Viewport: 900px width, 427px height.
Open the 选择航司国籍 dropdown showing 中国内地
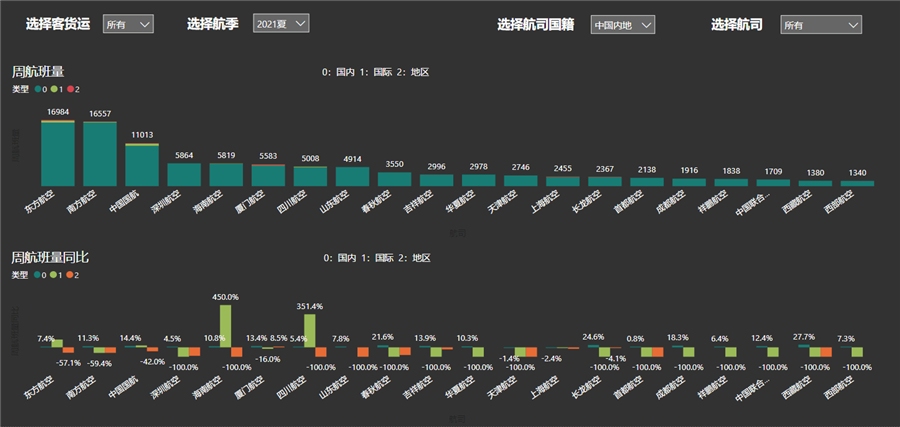(x=622, y=24)
